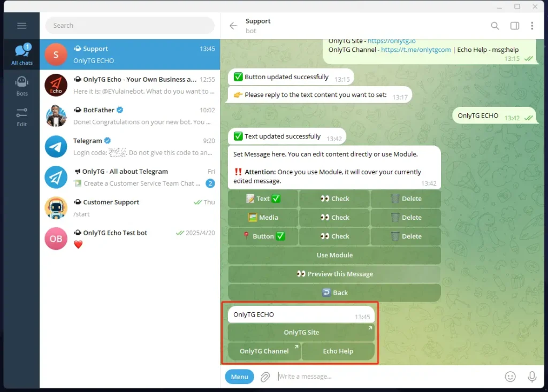Click the microphone voice message icon
The height and width of the screenshot is (392, 548).
tap(532, 376)
